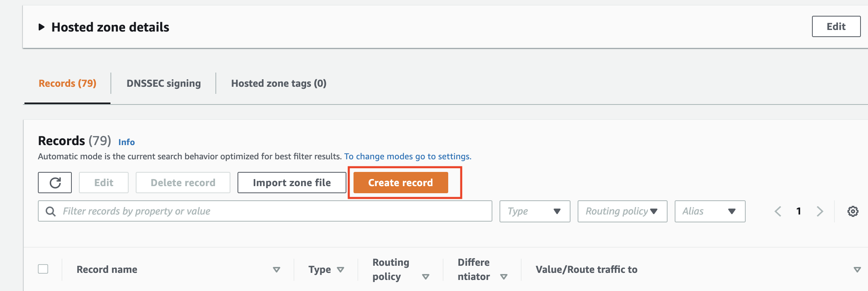Focus the filter records search field
Viewport: 868px width, 291px height.
coord(265,211)
